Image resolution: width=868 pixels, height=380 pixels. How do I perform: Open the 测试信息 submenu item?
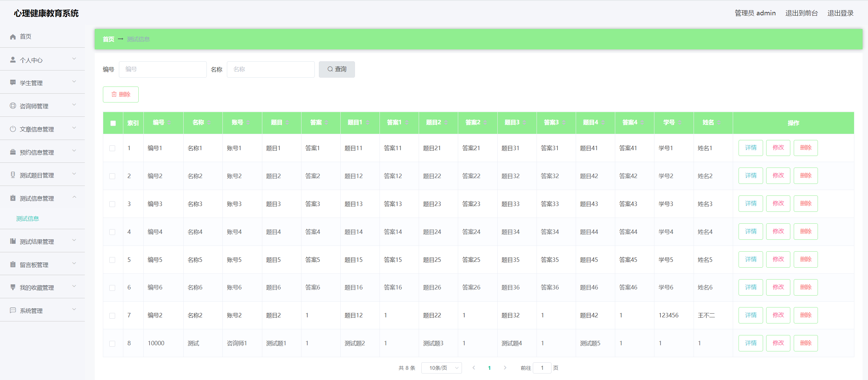click(28, 219)
